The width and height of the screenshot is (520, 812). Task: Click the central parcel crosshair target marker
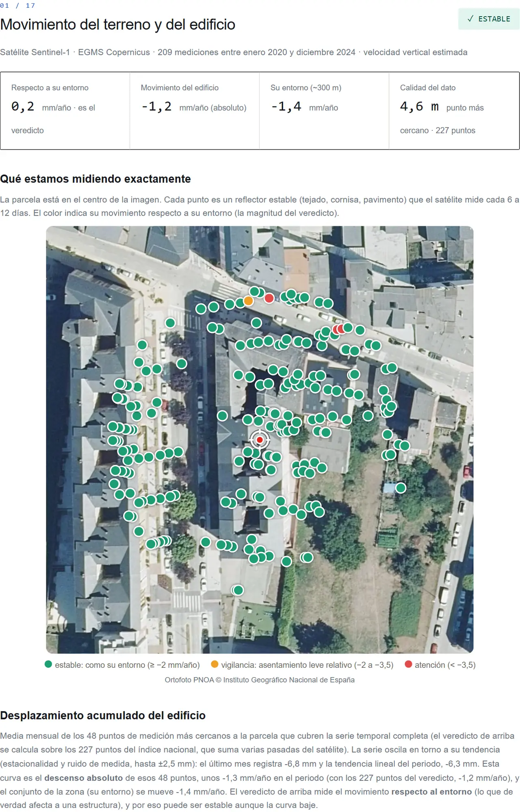click(x=260, y=440)
